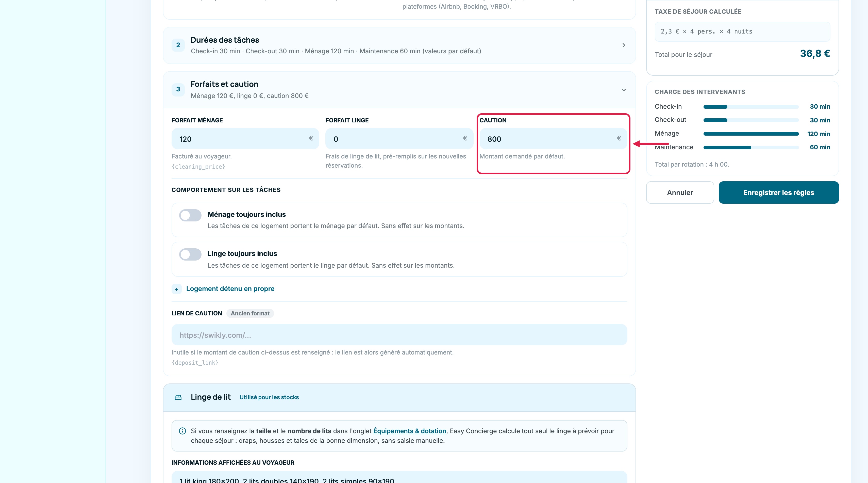The height and width of the screenshot is (483, 868).
Task: Collapse the Forfaits et caution section chevron
Action: coord(624,90)
